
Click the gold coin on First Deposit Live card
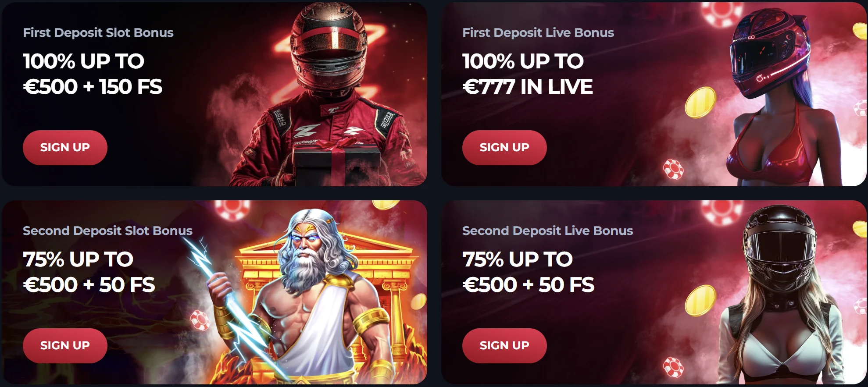700,103
